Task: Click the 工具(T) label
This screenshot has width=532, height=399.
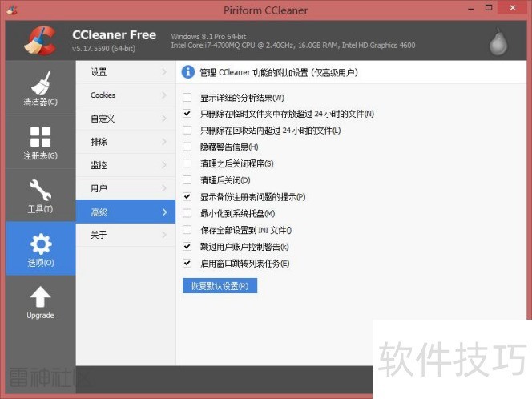Action: click(x=40, y=208)
